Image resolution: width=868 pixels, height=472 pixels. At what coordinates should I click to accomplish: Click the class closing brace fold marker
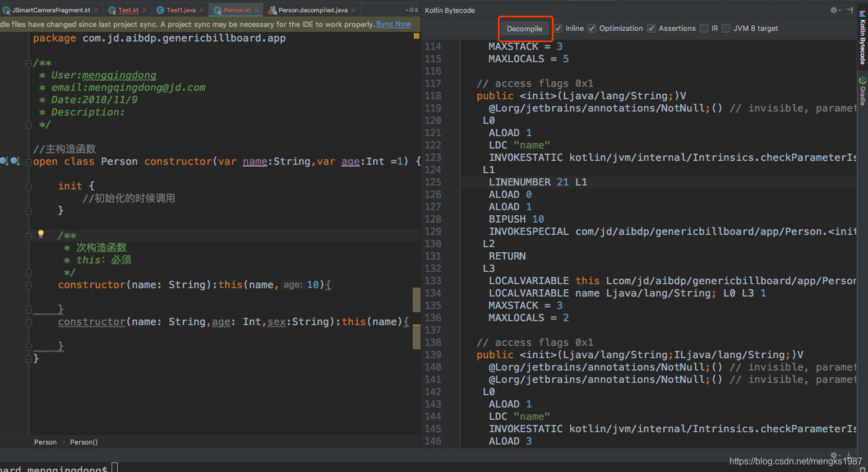coord(29,359)
